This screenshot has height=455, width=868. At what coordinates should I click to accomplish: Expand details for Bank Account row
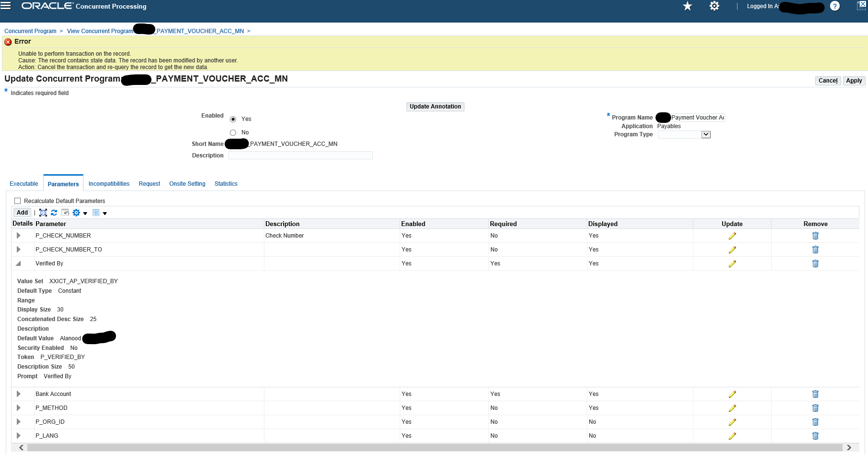(19, 394)
